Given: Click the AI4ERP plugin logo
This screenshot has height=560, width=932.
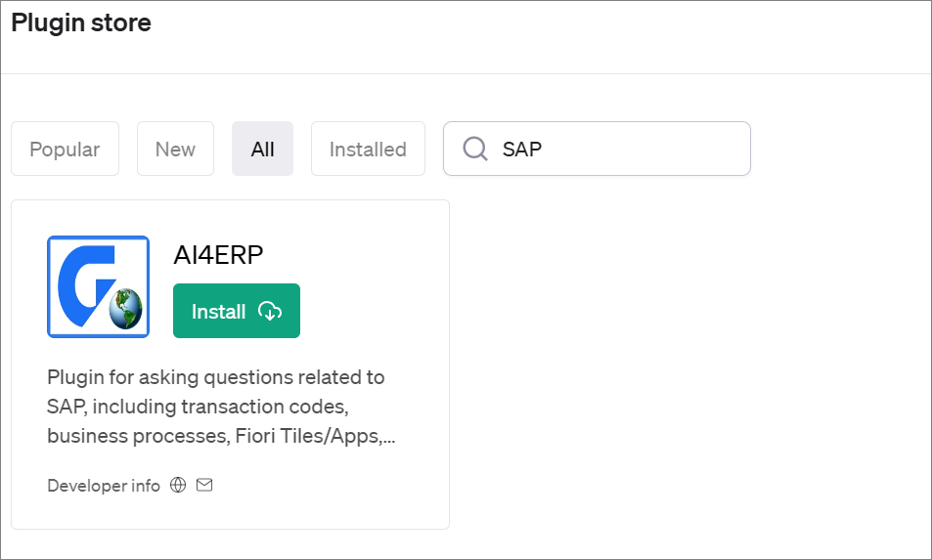Looking at the screenshot, I should [x=98, y=286].
